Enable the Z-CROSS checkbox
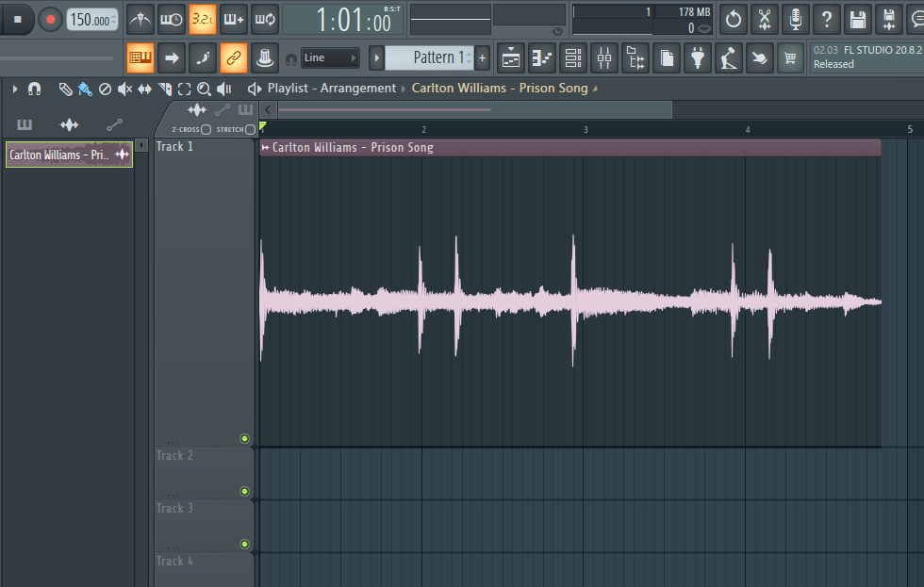924x587 pixels. click(206, 129)
